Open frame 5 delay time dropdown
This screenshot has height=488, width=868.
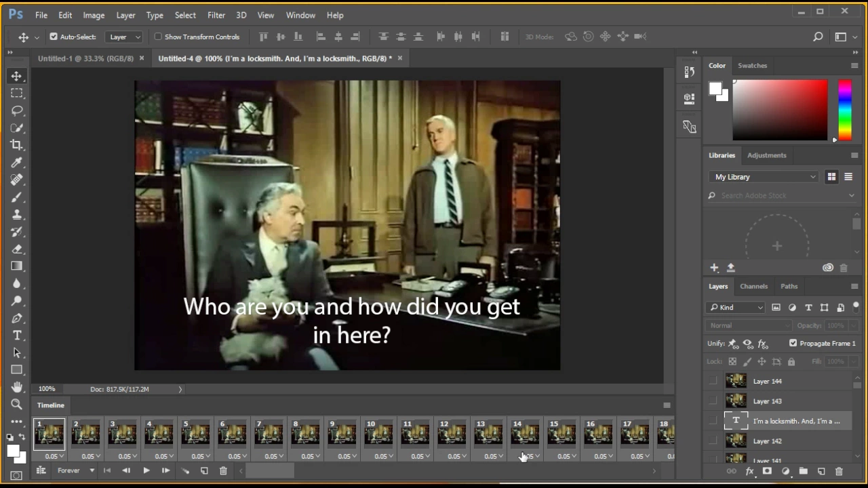(200, 456)
